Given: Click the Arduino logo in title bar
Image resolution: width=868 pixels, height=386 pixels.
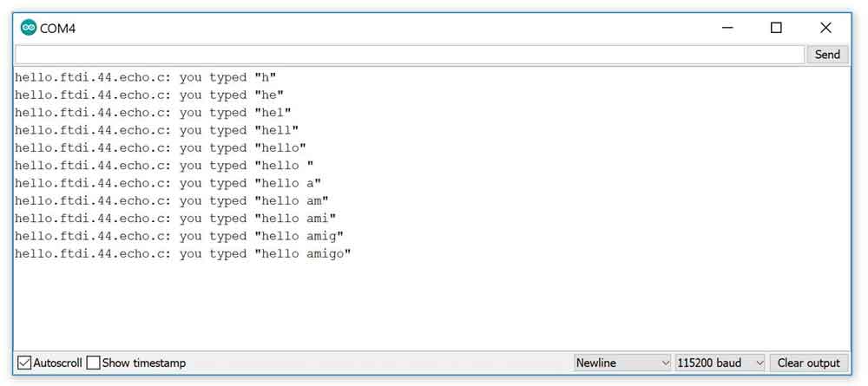Looking at the screenshot, I should pos(29,28).
